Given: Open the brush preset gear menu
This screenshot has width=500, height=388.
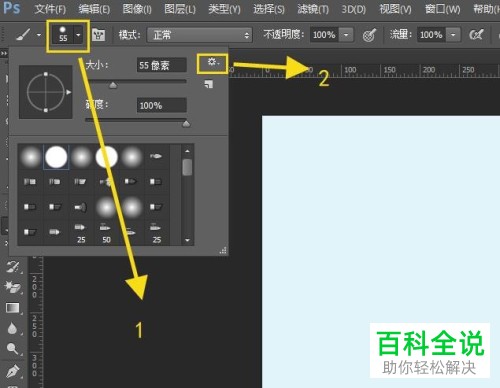Looking at the screenshot, I should click(x=213, y=62).
